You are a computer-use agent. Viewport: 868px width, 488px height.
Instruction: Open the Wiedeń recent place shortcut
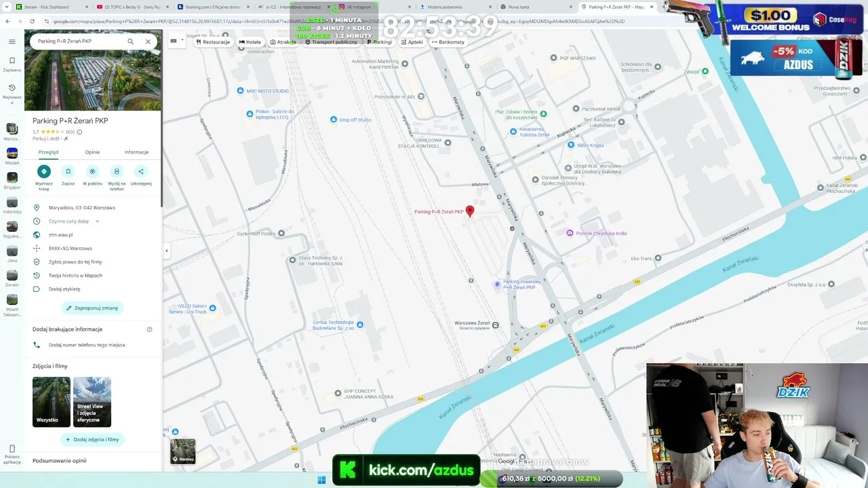(x=12, y=157)
